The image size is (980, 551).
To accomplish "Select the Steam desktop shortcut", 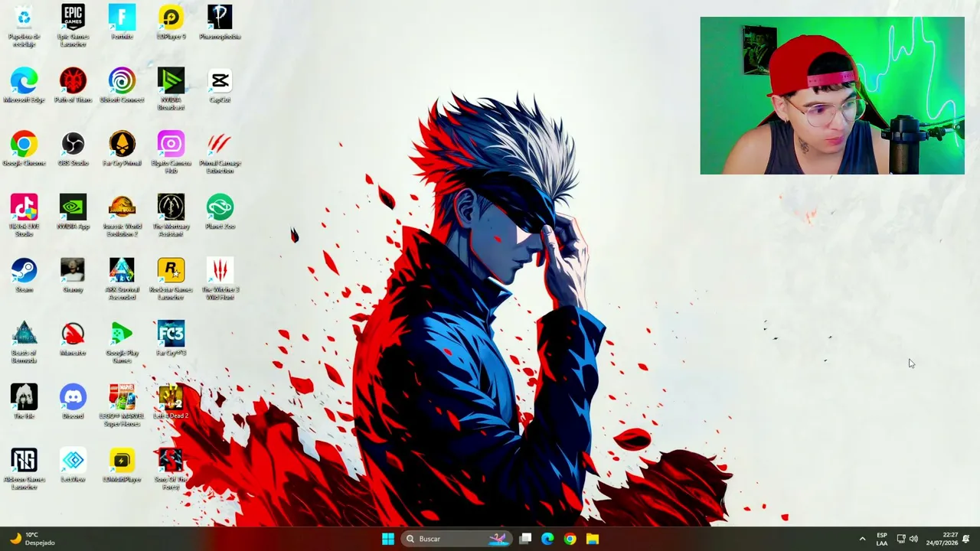I will tap(24, 275).
